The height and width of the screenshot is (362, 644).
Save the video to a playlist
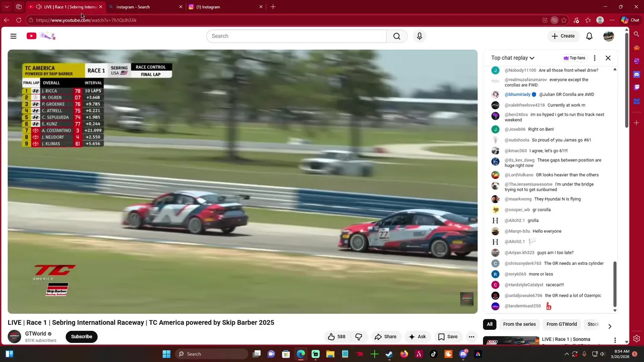click(447, 337)
